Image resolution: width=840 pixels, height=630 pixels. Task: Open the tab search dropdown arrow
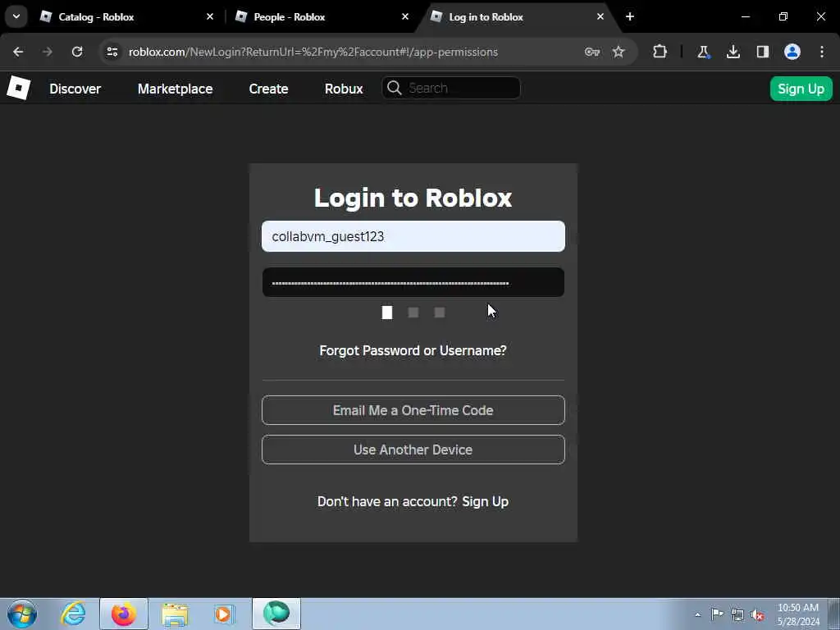(x=16, y=16)
